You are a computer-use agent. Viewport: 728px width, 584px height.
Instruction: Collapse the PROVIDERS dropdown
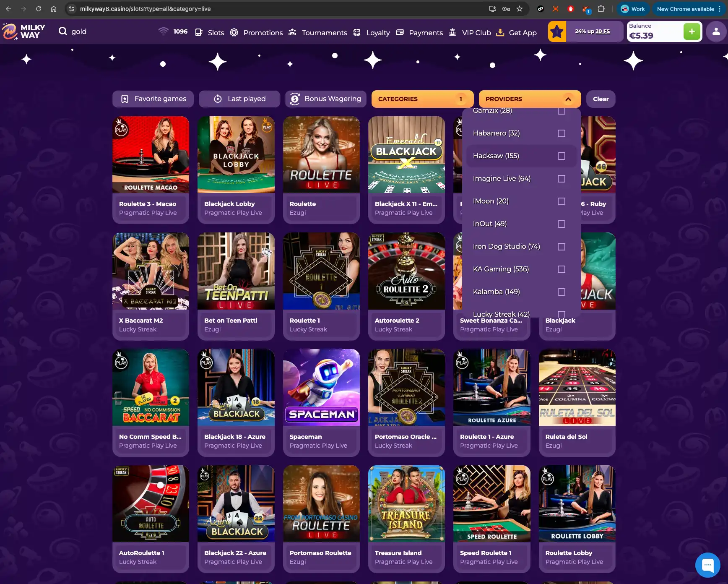tap(530, 99)
